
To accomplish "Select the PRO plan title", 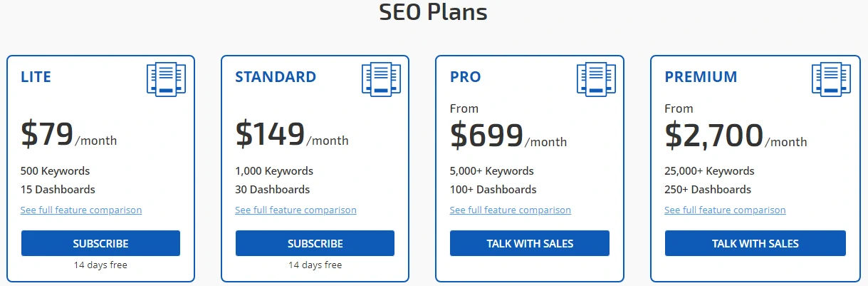I will pyautogui.click(x=465, y=77).
